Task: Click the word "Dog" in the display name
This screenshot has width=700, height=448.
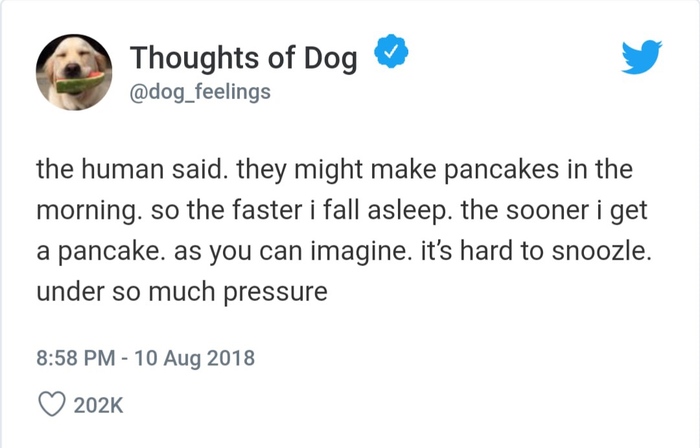Action: tap(331, 59)
